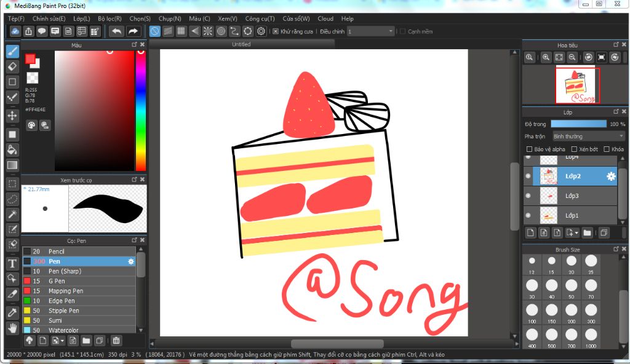Select the Move tool
This screenshot has width=630, height=364.
(x=12, y=116)
